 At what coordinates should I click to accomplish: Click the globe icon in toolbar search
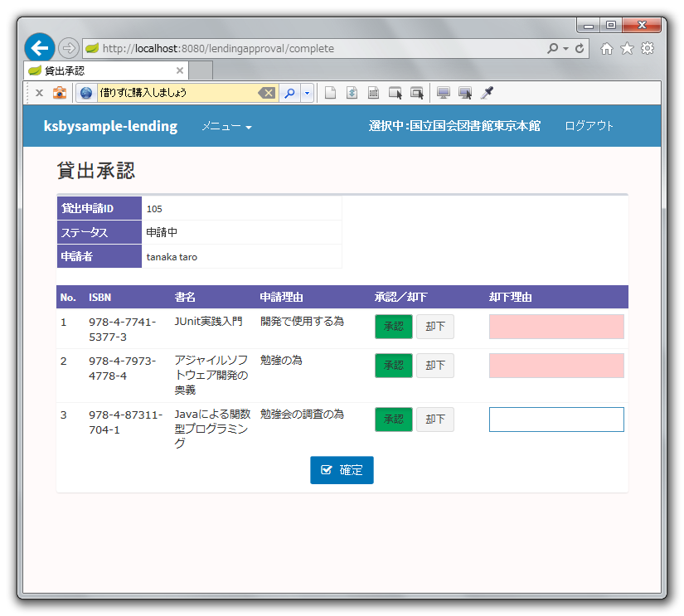[x=86, y=93]
